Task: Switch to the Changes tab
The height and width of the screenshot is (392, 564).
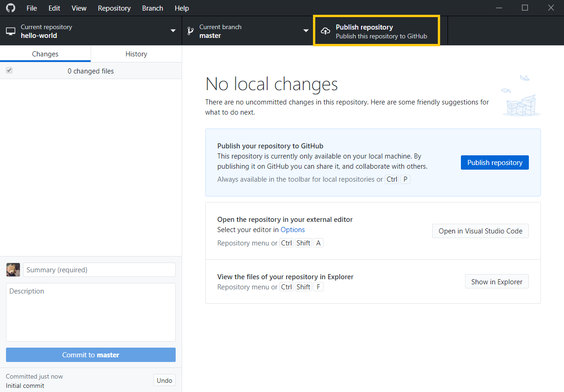Action: (45, 54)
